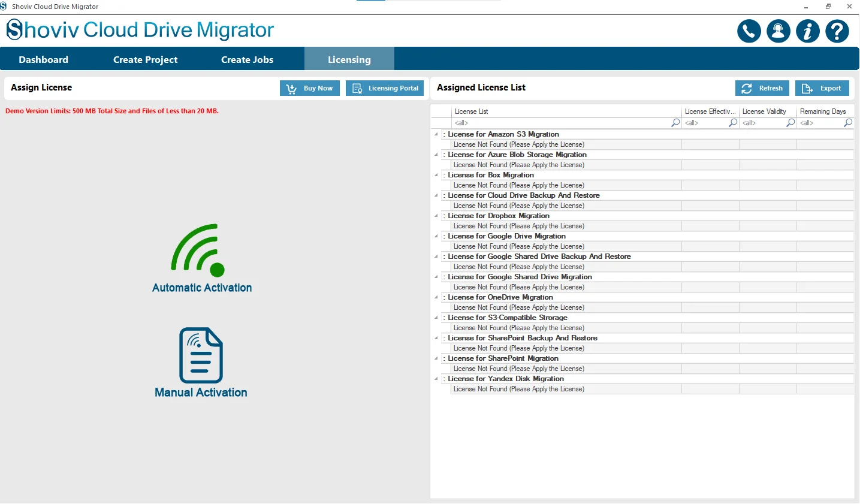This screenshot has height=504, width=860.
Task: Collapse License for Google Shared Drive Migration
Action: [x=436, y=277]
